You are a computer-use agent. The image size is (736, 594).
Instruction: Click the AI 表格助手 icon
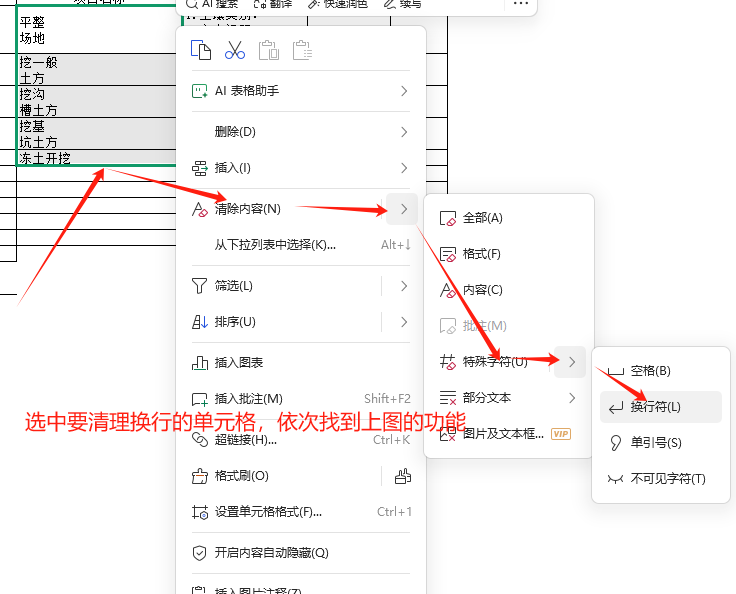click(x=199, y=91)
